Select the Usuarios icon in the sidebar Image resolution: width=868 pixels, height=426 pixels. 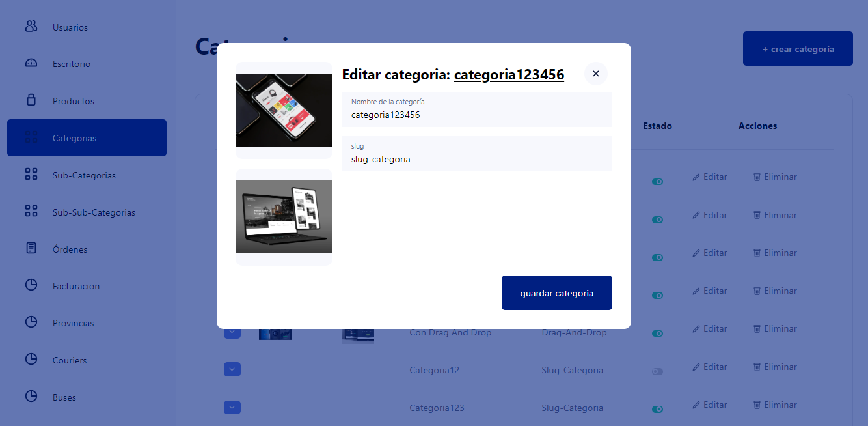coord(31,27)
